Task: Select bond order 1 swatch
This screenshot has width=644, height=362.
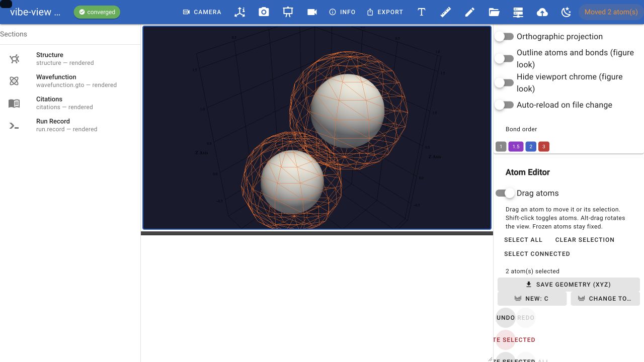Action: click(x=501, y=146)
